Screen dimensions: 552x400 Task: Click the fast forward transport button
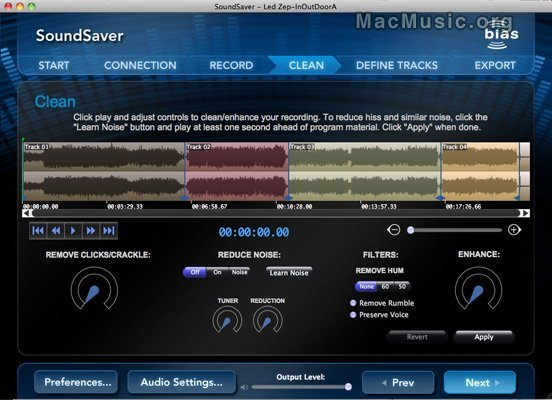pos(91,231)
